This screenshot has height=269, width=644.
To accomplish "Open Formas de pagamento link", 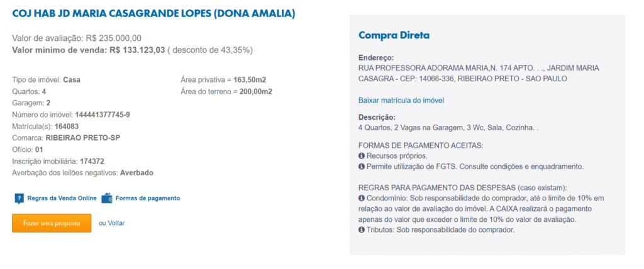I will (148, 198).
